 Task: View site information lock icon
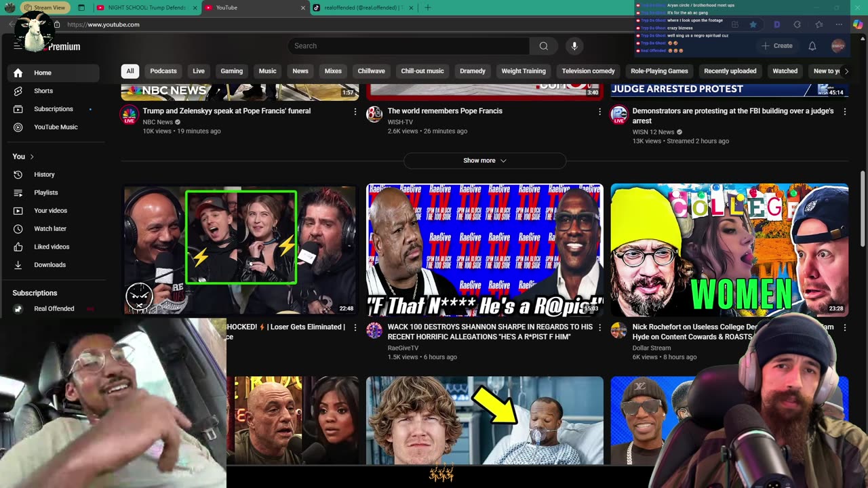click(57, 24)
